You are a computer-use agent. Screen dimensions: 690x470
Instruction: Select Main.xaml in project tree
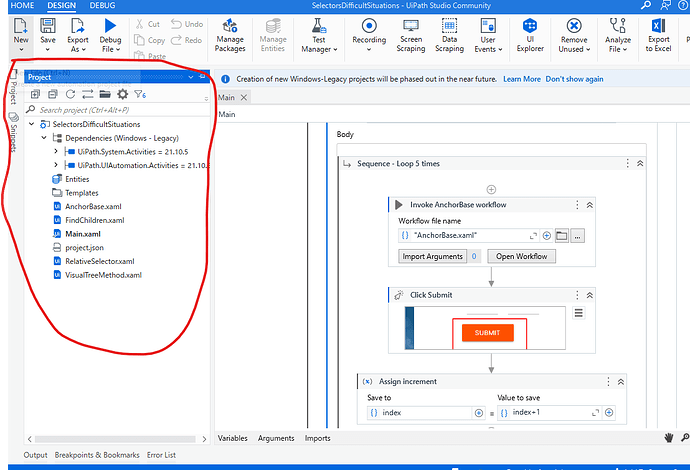pyautogui.click(x=83, y=234)
